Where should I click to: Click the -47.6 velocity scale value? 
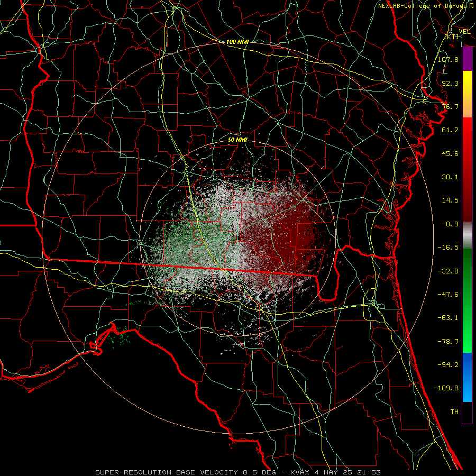click(x=448, y=294)
